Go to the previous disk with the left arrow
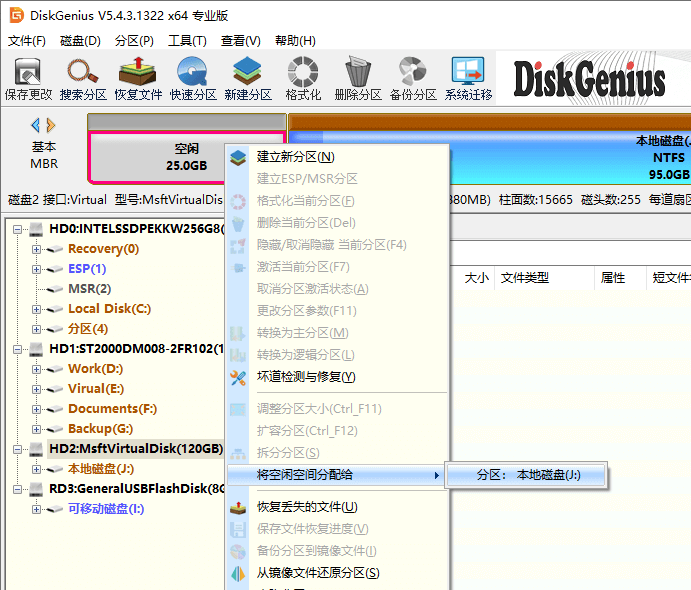Screen dimensions: 691x590 tap(36, 125)
